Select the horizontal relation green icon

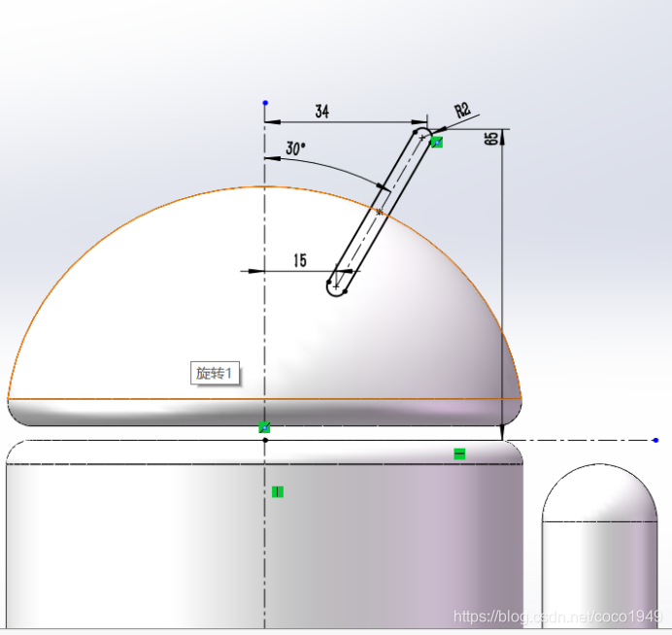click(x=459, y=453)
